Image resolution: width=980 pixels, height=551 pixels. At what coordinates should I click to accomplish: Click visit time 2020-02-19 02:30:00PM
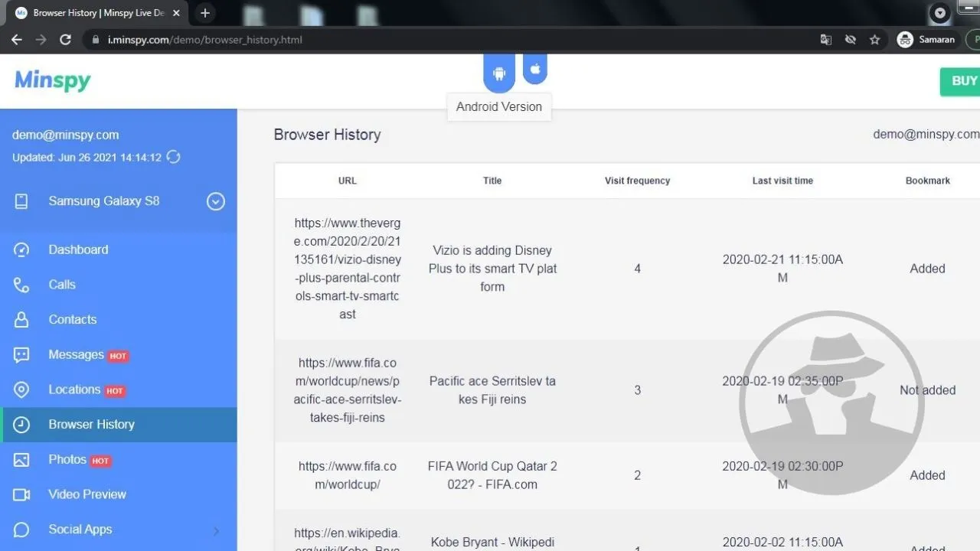(x=782, y=475)
